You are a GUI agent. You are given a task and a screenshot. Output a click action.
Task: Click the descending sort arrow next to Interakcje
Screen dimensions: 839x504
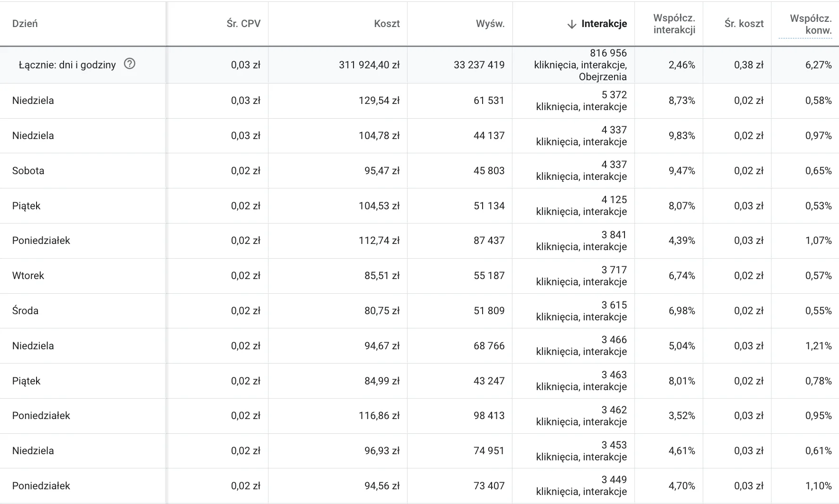572,24
